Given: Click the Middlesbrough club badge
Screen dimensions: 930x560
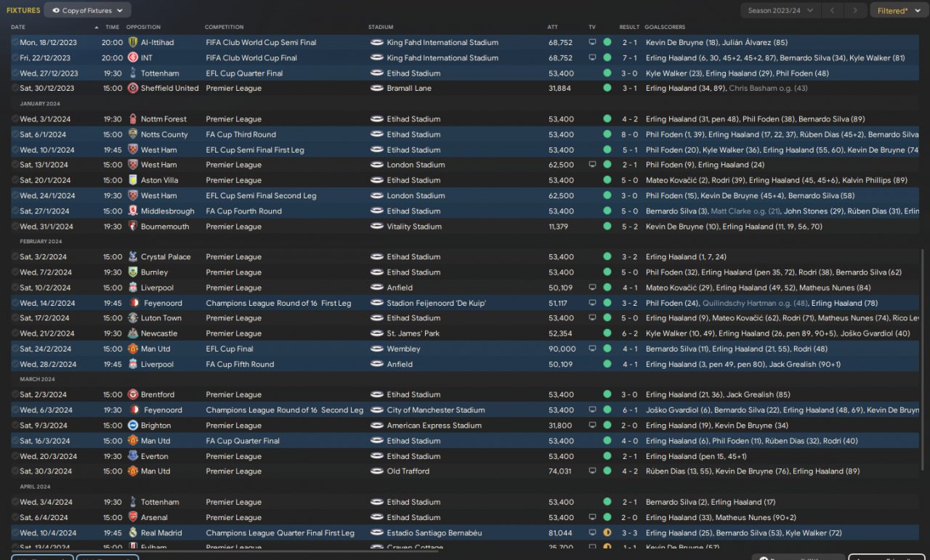Looking at the screenshot, I should [133, 211].
